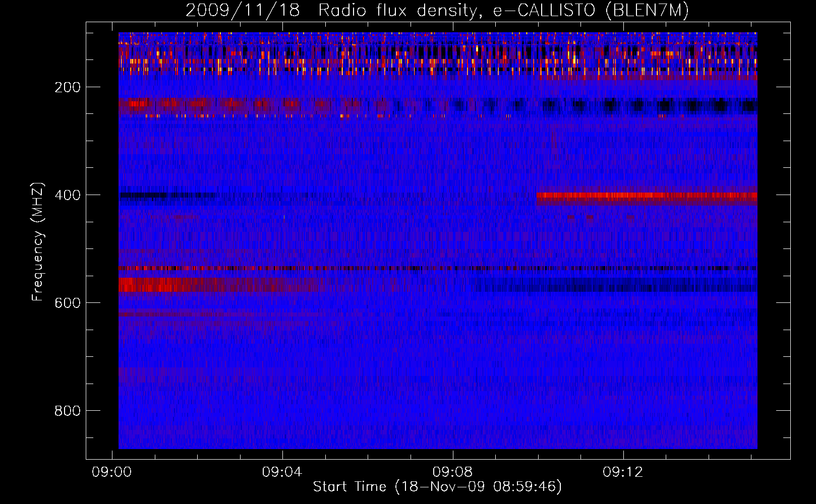Select the 200 frequency tick label

(x=68, y=87)
